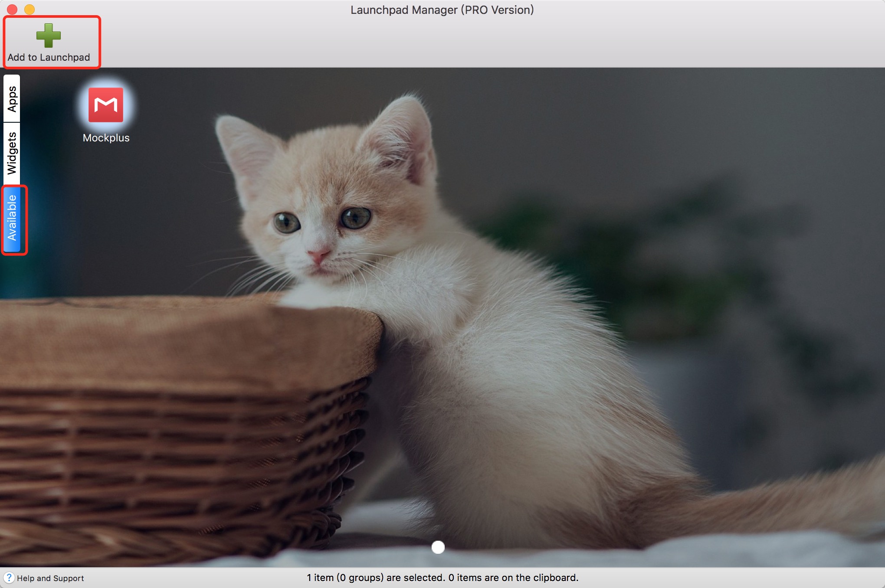Click the Mockplus label under the icon
The width and height of the screenshot is (885, 588).
coord(106,138)
